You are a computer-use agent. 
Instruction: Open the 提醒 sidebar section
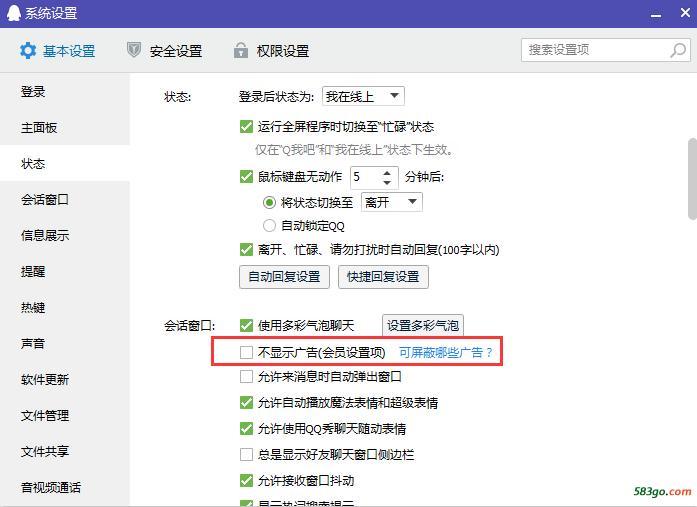[x=65, y=271]
